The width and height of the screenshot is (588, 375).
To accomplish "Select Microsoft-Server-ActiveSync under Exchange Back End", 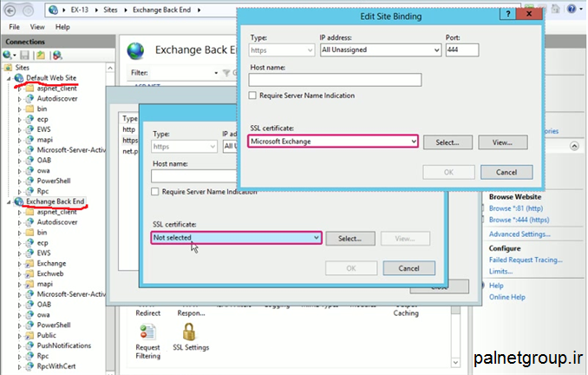I will point(71,294).
